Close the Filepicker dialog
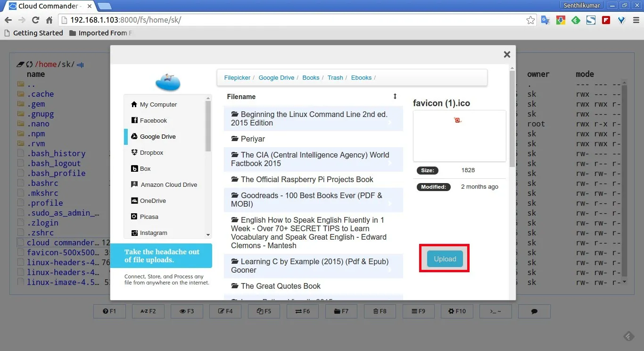The image size is (644, 351). point(507,54)
